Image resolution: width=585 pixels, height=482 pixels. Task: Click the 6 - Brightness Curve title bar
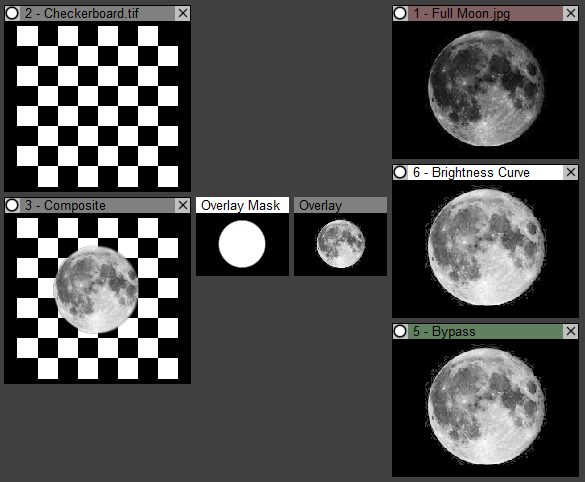485,172
